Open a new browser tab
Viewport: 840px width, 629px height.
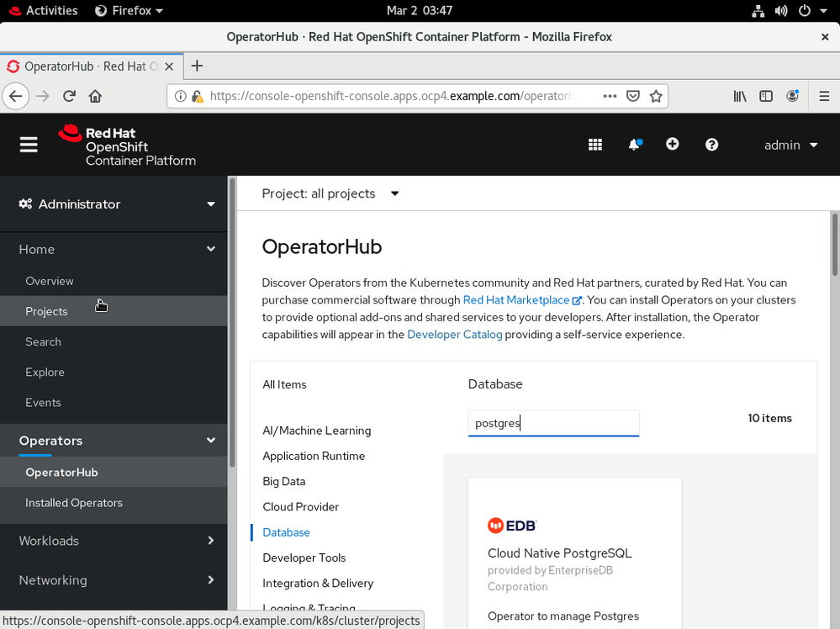[x=197, y=66]
